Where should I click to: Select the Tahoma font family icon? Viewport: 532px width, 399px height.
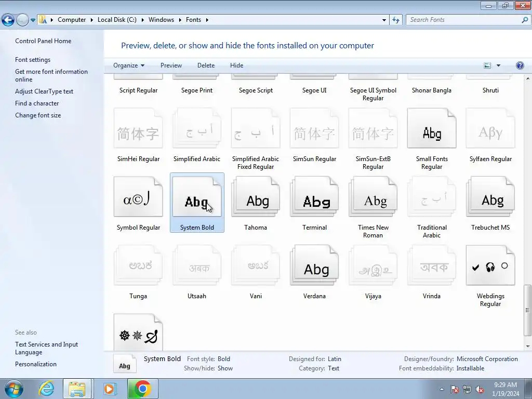(256, 197)
